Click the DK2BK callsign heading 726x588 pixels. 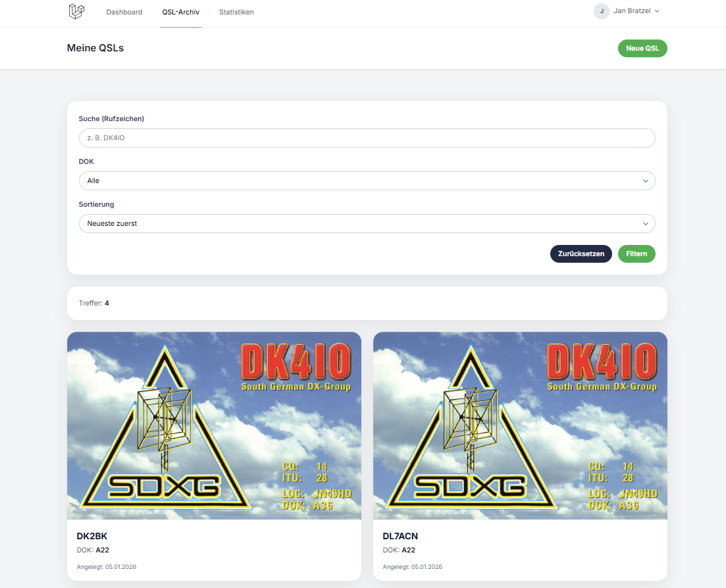pos(91,536)
